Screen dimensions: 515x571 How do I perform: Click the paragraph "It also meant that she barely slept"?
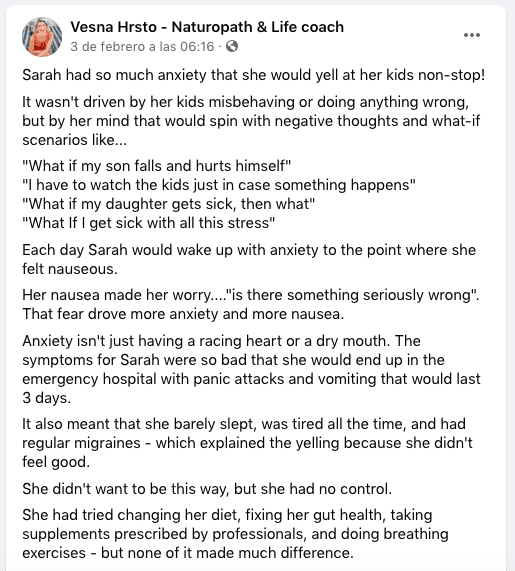(x=247, y=443)
